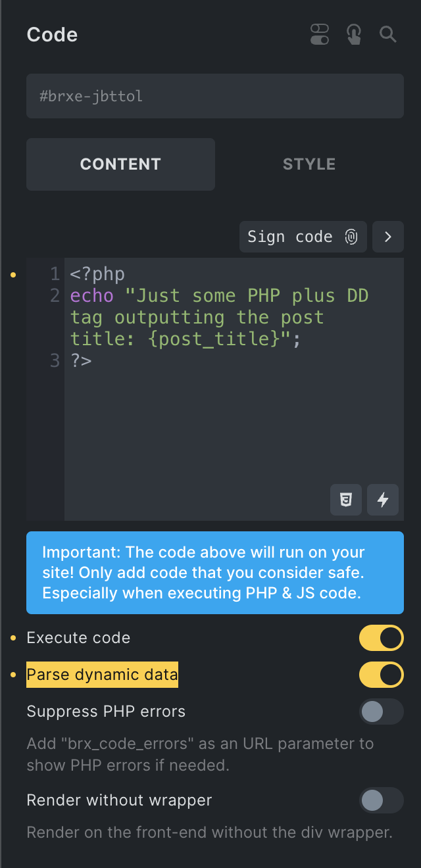Viewport: 421px width, 868px height.
Task: Click the lightning bolt icon in editor
Action: (x=383, y=500)
